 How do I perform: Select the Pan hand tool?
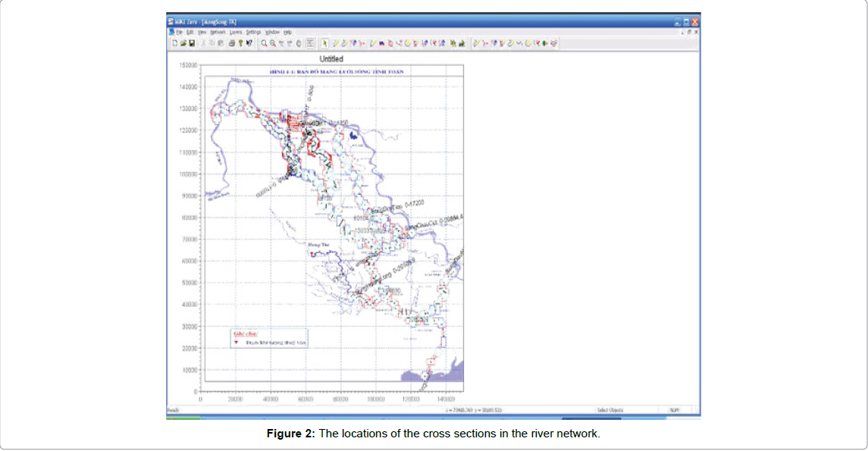(x=299, y=43)
